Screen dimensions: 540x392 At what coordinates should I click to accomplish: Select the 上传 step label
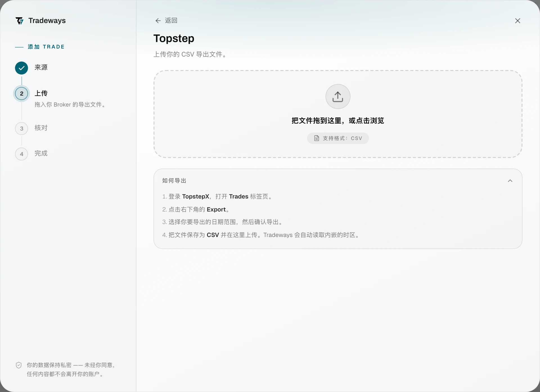coord(41,93)
